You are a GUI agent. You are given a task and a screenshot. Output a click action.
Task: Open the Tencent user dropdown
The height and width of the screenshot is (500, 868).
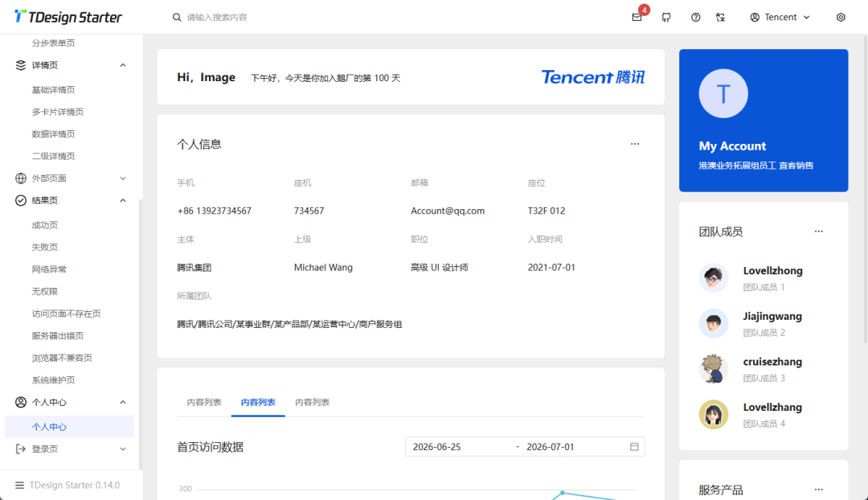[x=780, y=17]
